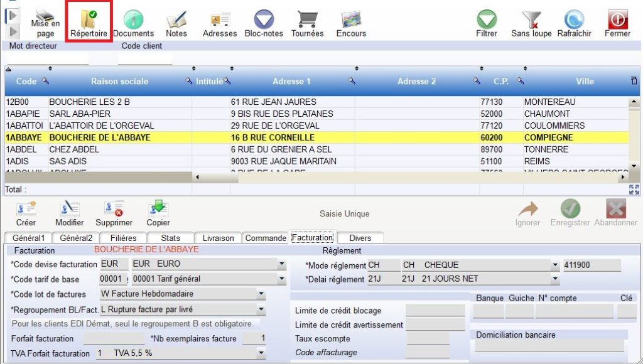Expand the Mode règlement dropdown
The width and height of the screenshot is (643, 364).
tap(555, 265)
